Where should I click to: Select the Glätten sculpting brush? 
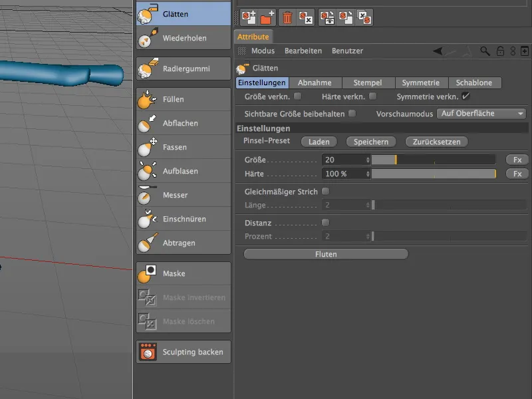184,13
